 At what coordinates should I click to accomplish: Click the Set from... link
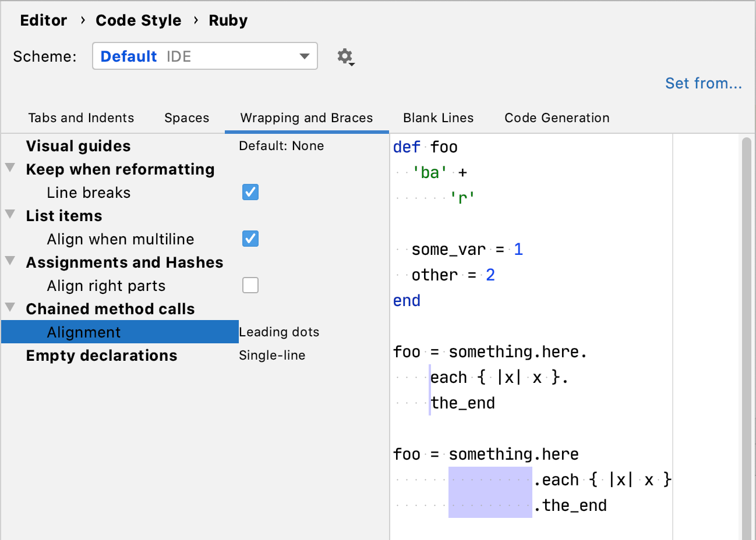[704, 83]
